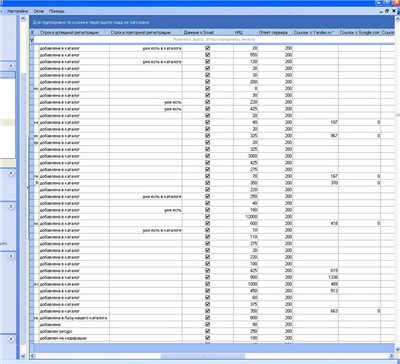Click Ссылок с Yandex.ru column header

315,32
